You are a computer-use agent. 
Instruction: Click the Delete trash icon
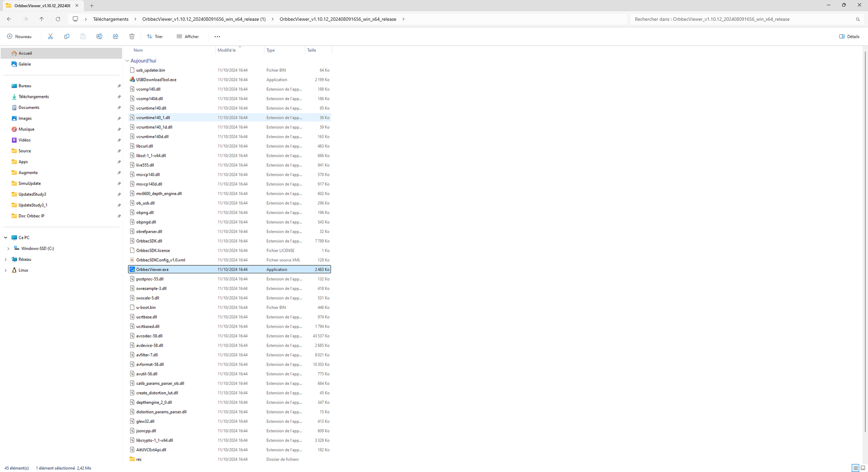tap(132, 36)
